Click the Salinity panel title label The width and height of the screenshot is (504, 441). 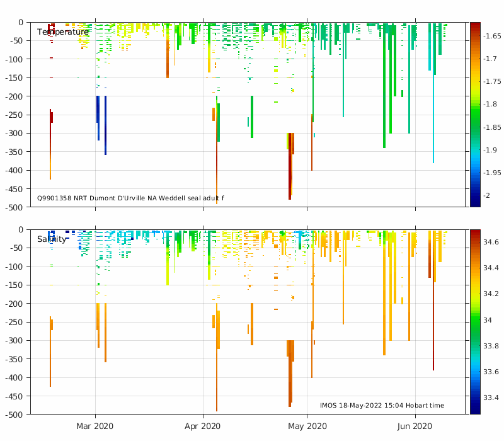coord(52,239)
